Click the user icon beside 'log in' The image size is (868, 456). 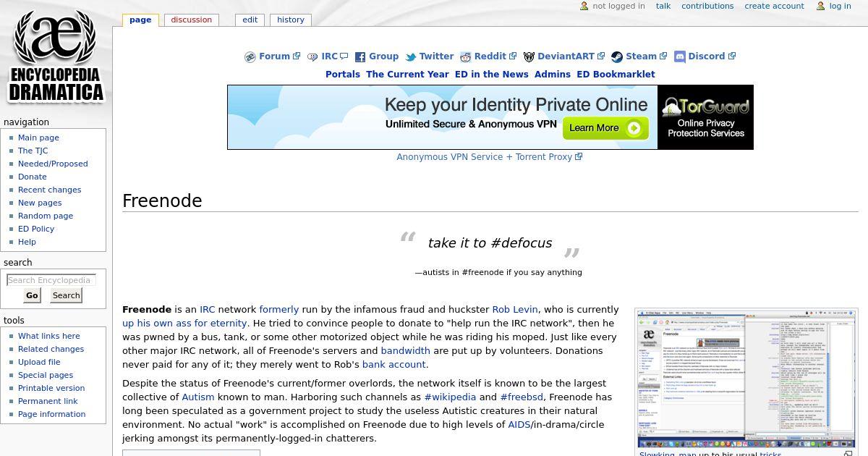tap(820, 6)
